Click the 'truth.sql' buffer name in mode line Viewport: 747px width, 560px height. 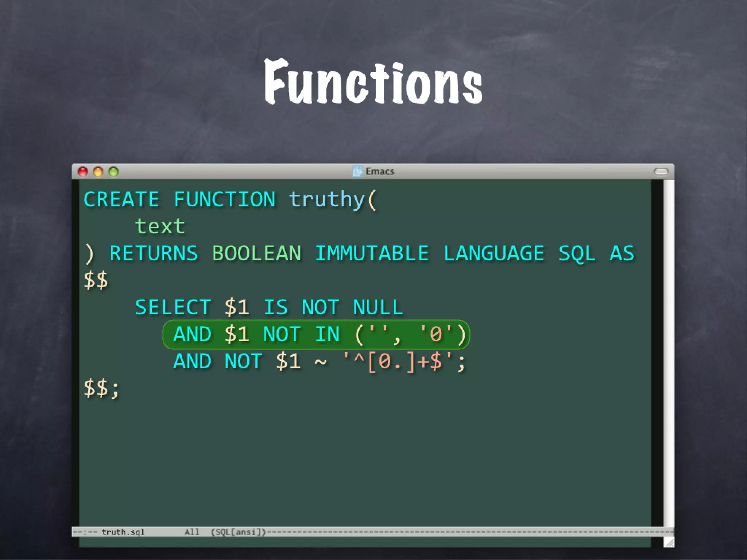tap(123, 532)
